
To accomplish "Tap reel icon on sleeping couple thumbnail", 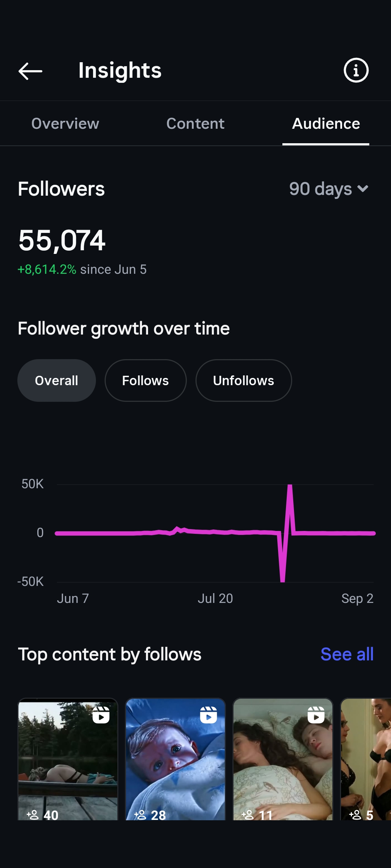I will 316,715.
